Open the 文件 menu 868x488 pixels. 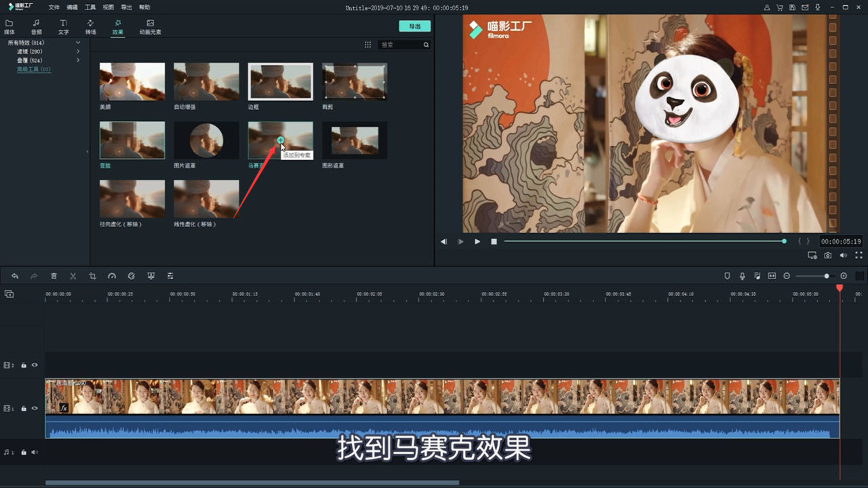(54, 7)
